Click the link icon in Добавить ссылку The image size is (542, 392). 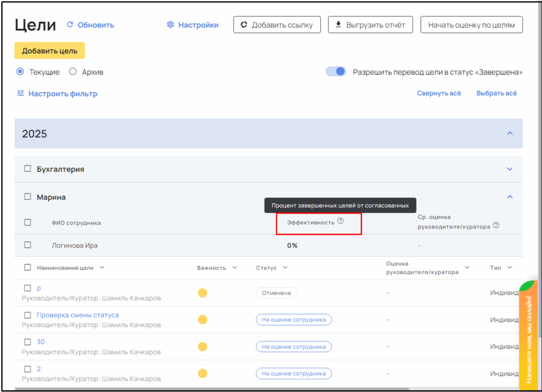[x=244, y=25]
